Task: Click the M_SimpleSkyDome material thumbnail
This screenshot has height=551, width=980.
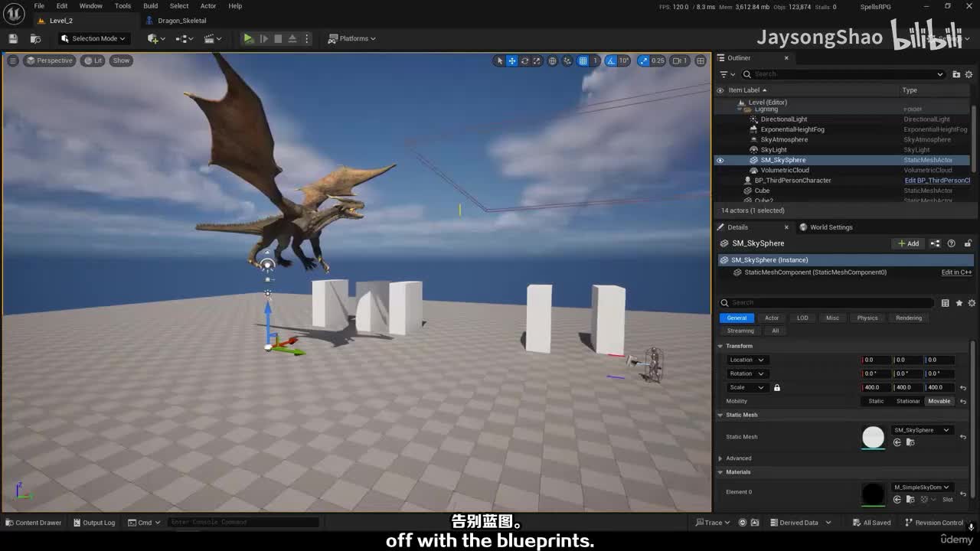Action: [x=873, y=494]
